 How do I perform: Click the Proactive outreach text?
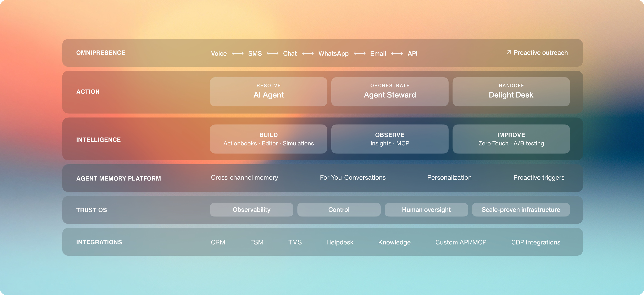[x=540, y=53]
